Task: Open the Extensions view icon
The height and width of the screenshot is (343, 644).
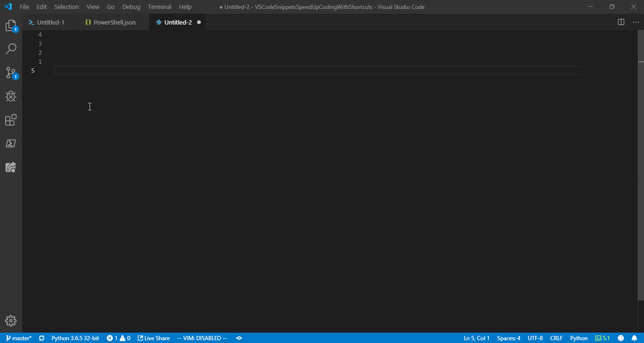Action: [11, 120]
